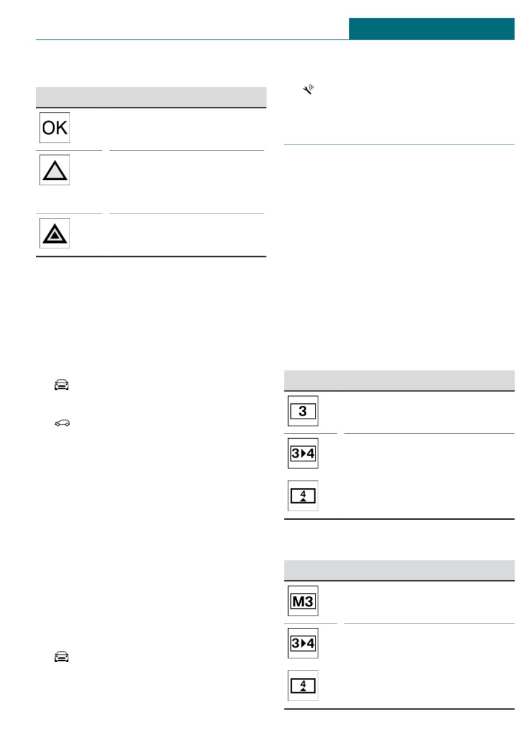Image resolution: width=532 pixels, height=756 pixels.
Task: Click the wrench with signal waves icon
Action: [308, 90]
